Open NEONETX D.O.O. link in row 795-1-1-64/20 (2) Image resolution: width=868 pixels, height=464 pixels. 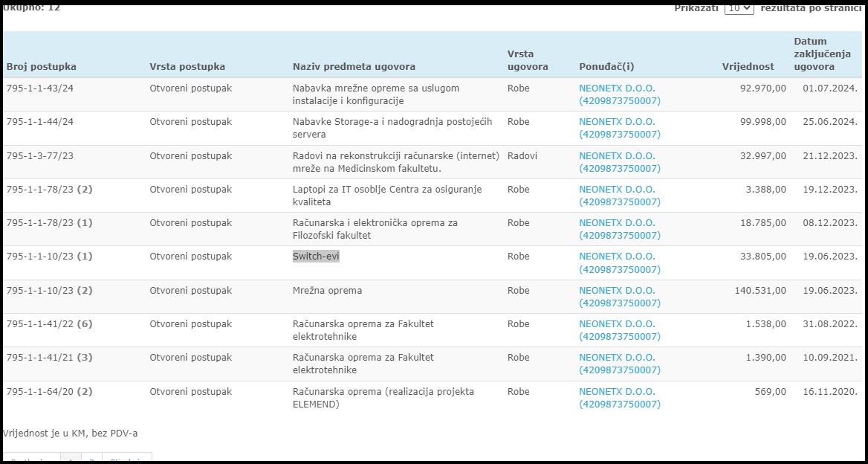point(620,398)
